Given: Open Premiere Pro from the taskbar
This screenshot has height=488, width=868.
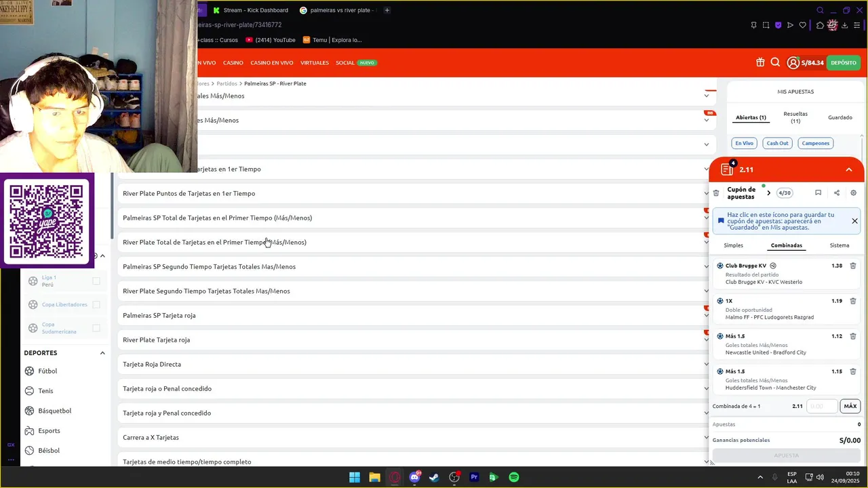Looking at the screenshot, I should coord(474,477).
